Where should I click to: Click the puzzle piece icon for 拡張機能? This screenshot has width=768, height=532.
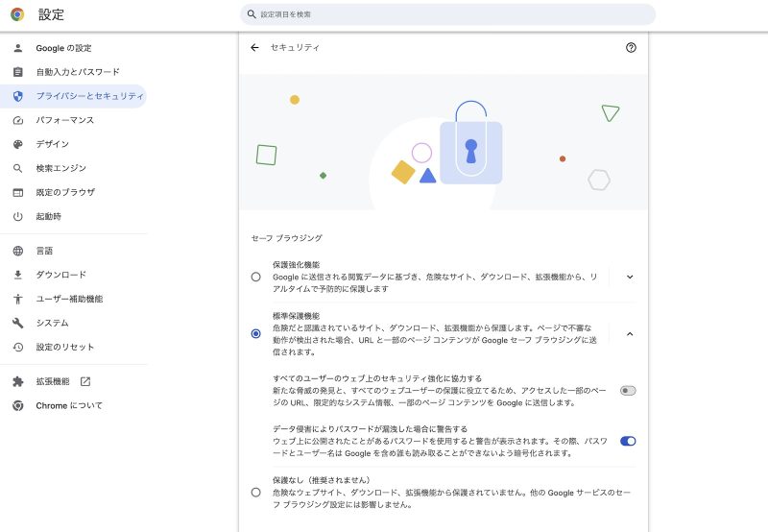[x=18, y=381]
